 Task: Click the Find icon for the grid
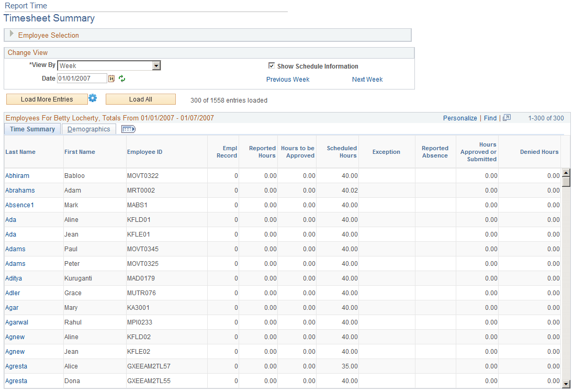pos(490,118)
